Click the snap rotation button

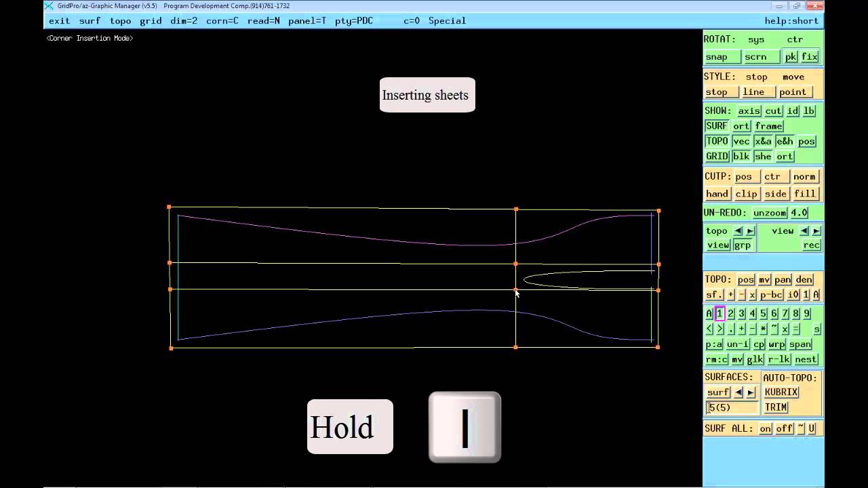tap(722, 57)
